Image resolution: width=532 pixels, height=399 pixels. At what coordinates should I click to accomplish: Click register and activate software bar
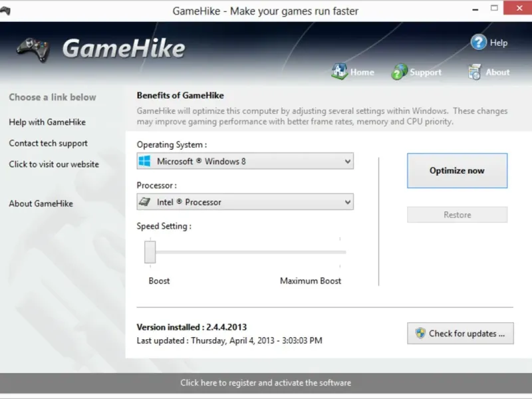(x=266, y=383)
